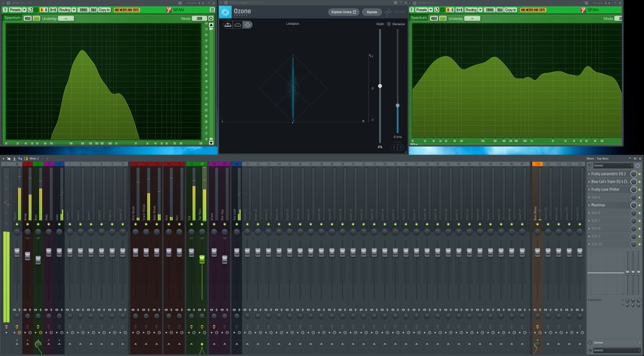Click the range down arrow in left SPAN
The width and height of the screenshot is (644, 356).
click(211, 142)
